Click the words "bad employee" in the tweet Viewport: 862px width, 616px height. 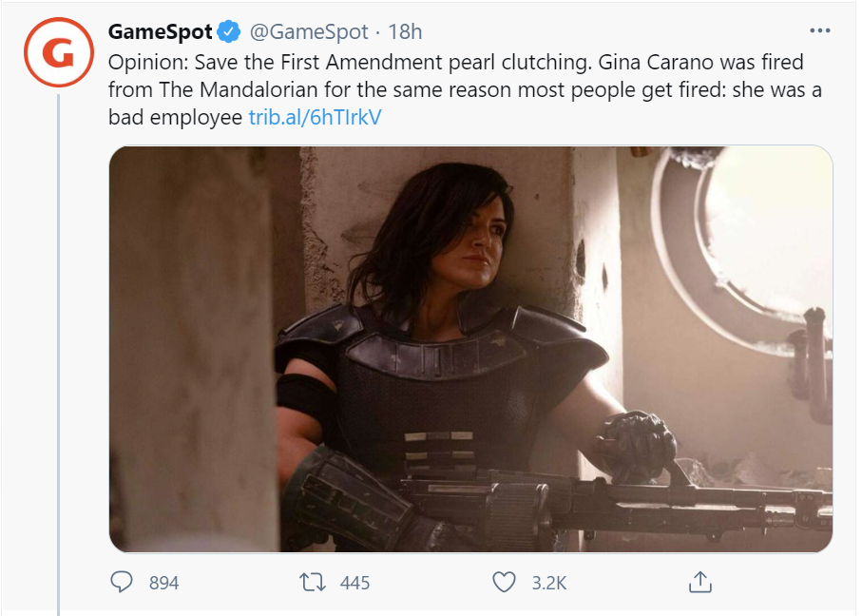click(176, 118)
